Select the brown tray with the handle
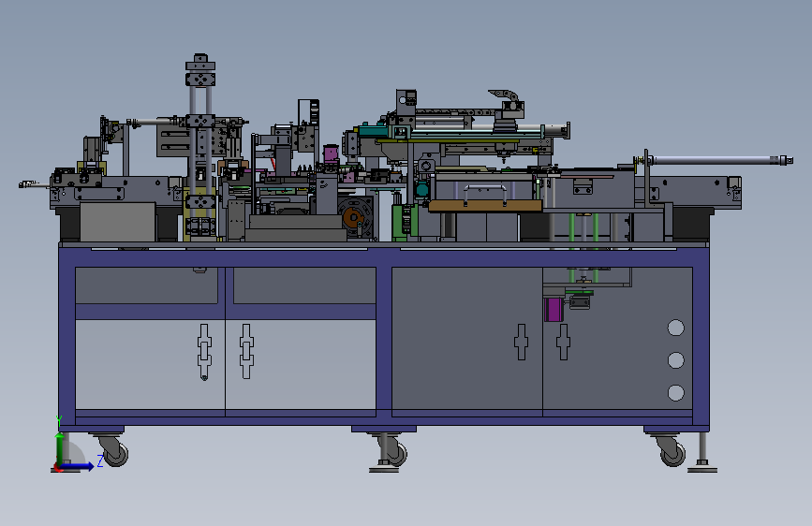The image size is (812, 526). [485, 206]
